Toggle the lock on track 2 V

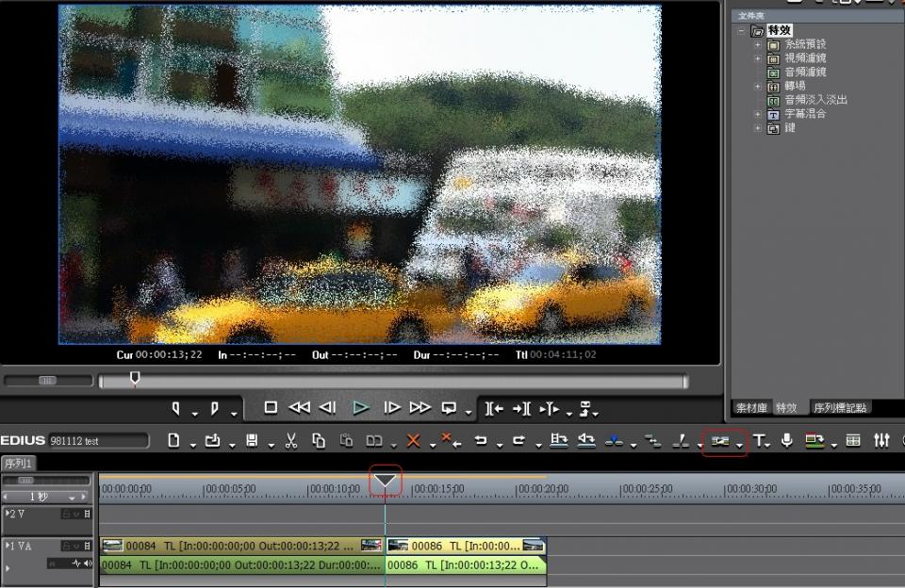tap(68, 514)
